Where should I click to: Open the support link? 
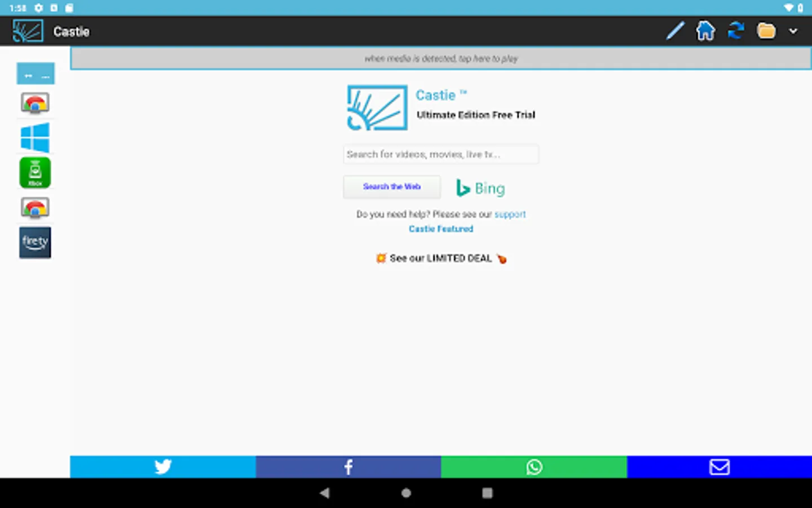(x=510, y=214)
